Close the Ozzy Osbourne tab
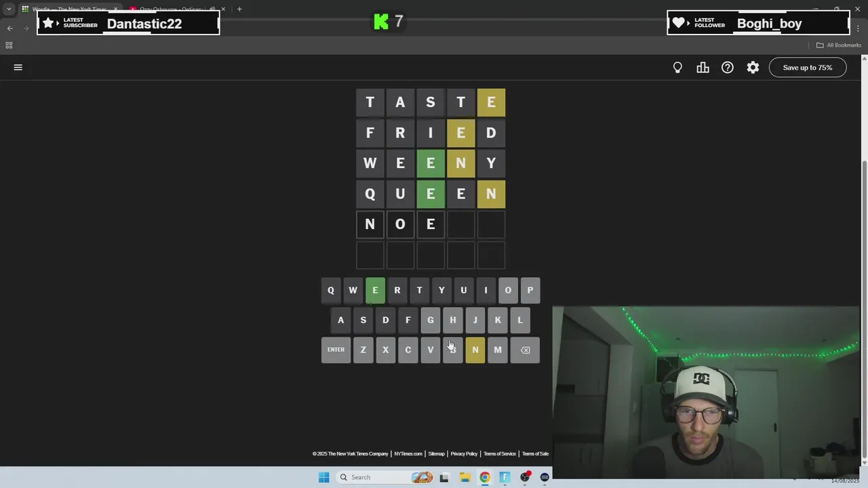 tap(223, 9)
